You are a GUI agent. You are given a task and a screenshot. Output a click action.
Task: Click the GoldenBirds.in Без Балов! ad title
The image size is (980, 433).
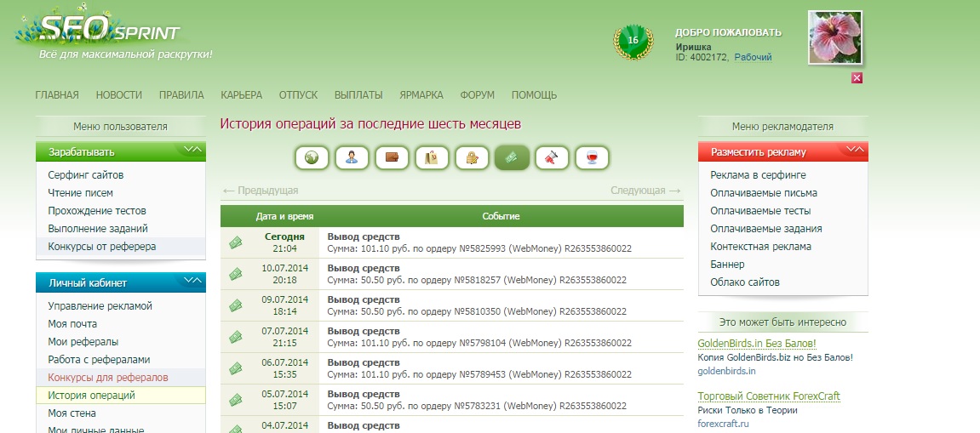pos(757,344)
